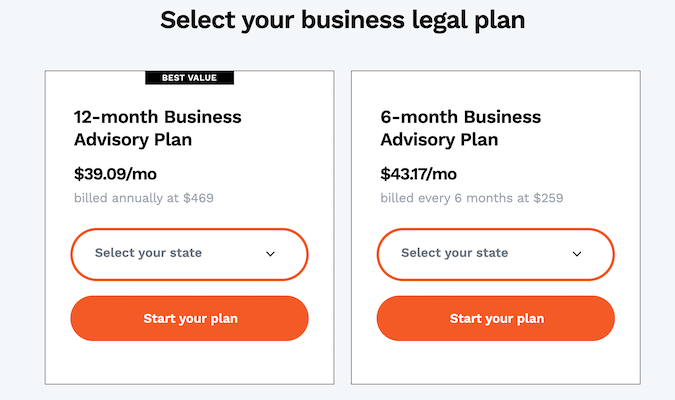Viewport: 675px width, 400px height.
Task: Click empty space below 6-month Start your plan button
Action: [495, 362]
